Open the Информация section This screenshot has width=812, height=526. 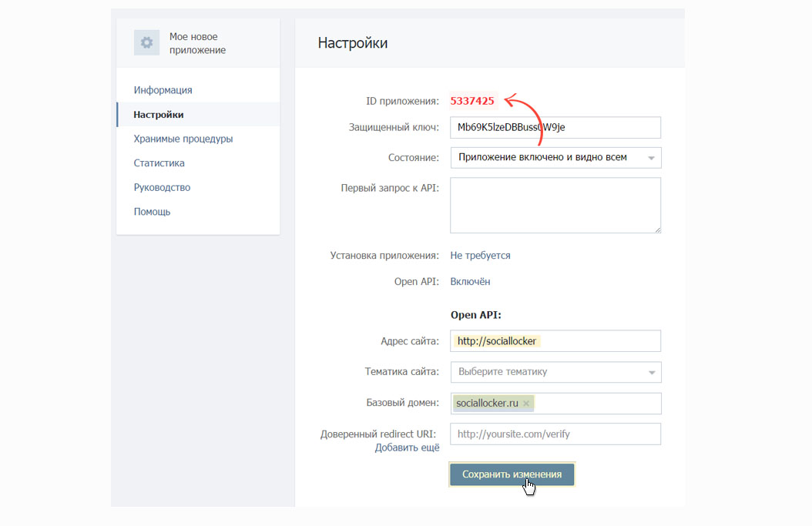(163, 90)
